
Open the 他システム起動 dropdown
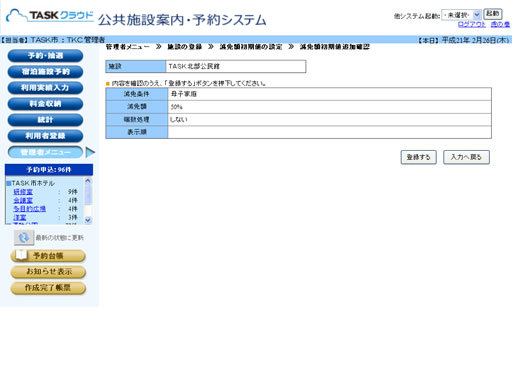[x=461, y=15]
